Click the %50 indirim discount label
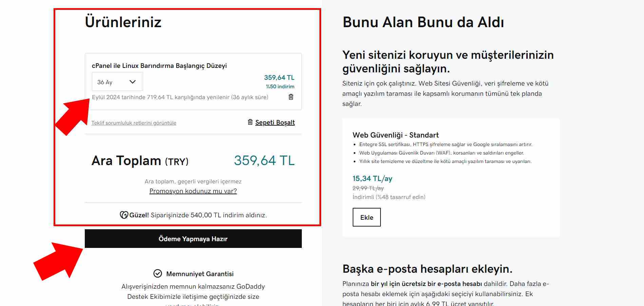This screenshot has width=644, height=306. (x=280, y=87)
